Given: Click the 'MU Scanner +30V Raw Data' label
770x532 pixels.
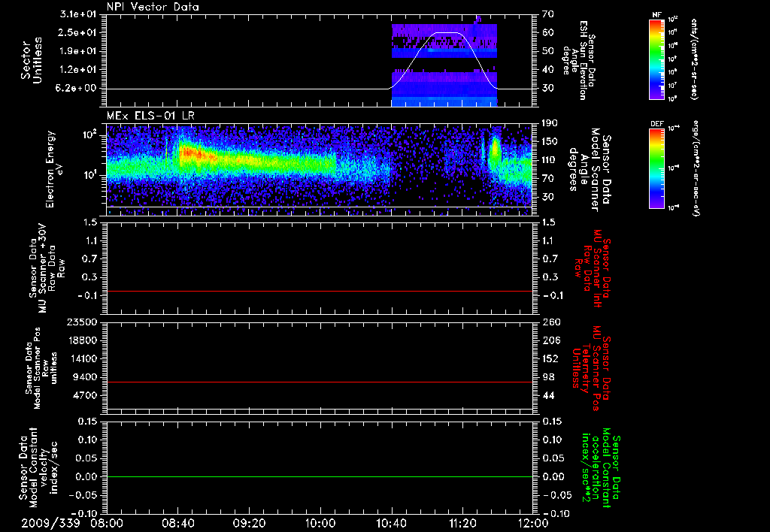Looking at the screenshot, I should coord(47,268).
